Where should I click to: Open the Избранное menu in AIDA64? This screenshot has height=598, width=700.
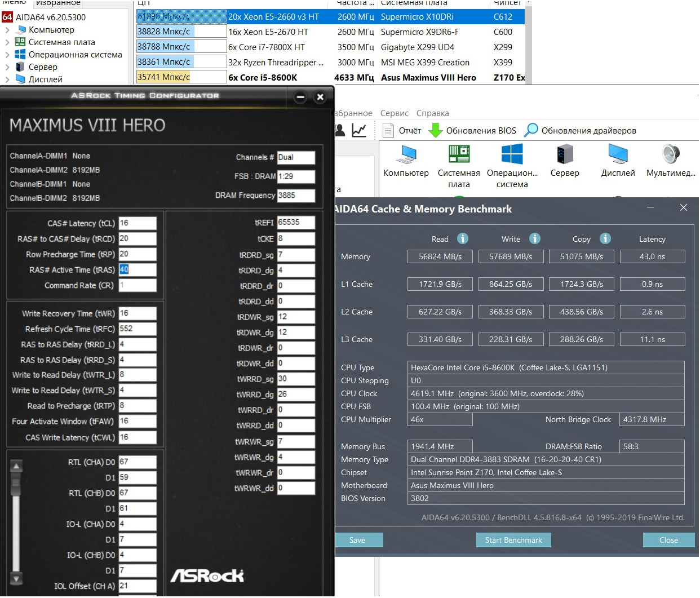[353, 113]
